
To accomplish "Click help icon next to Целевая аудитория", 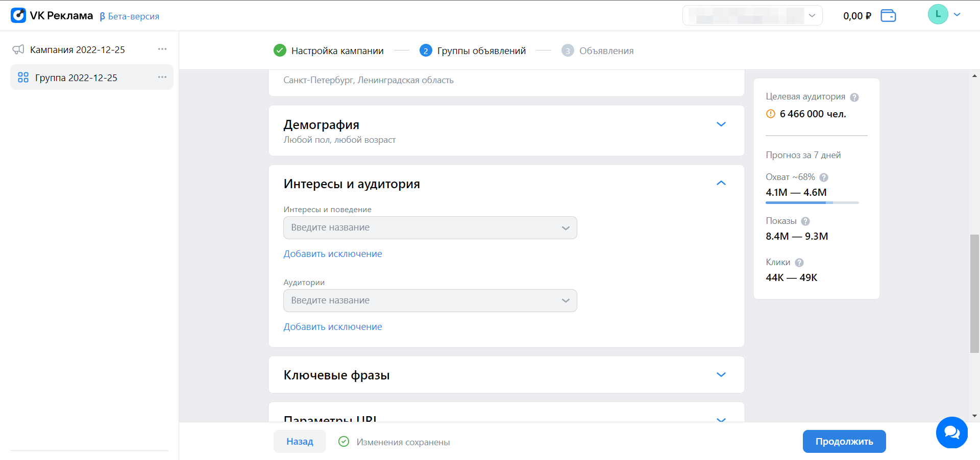I will (x=854, y=97).
